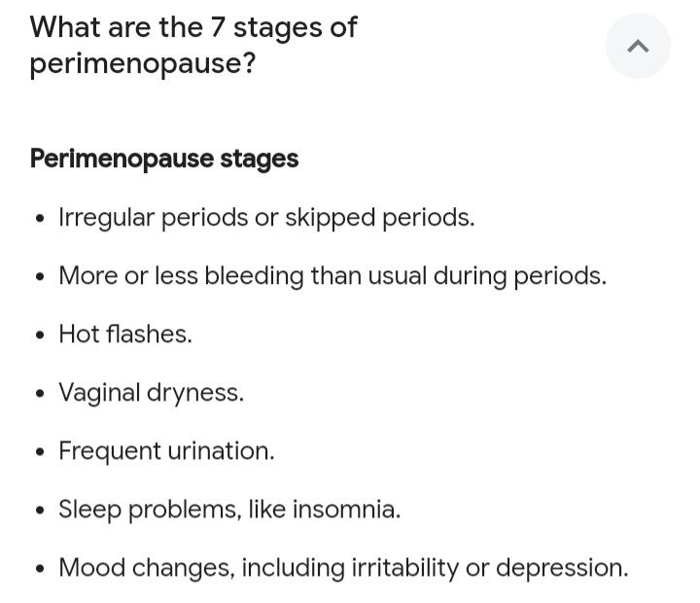700x603 pixels.
Task: Click 'Irregular periods or skipped periods' text
Action: click(266, 217)
